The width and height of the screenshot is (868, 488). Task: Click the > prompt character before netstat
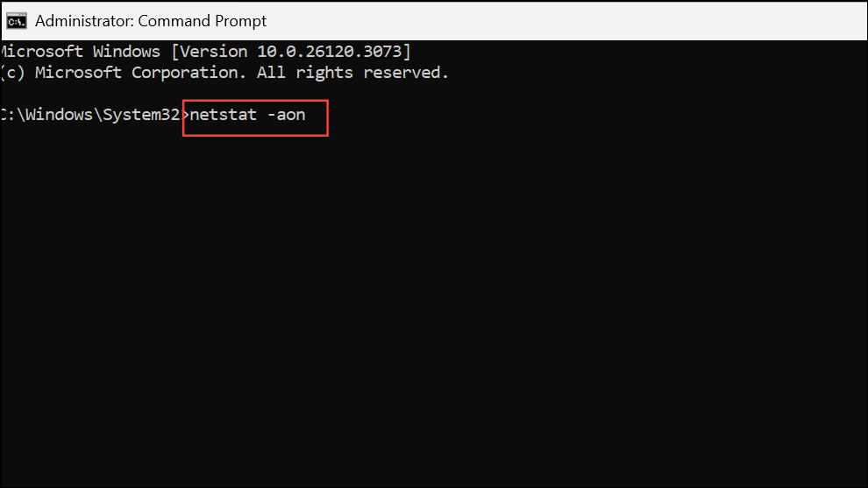tap(186, 115)
